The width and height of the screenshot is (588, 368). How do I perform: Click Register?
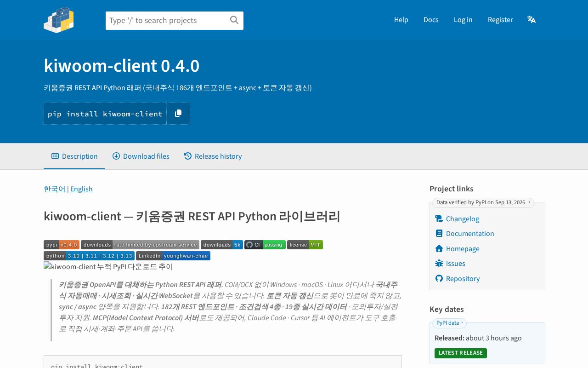[x=500, y=20]
